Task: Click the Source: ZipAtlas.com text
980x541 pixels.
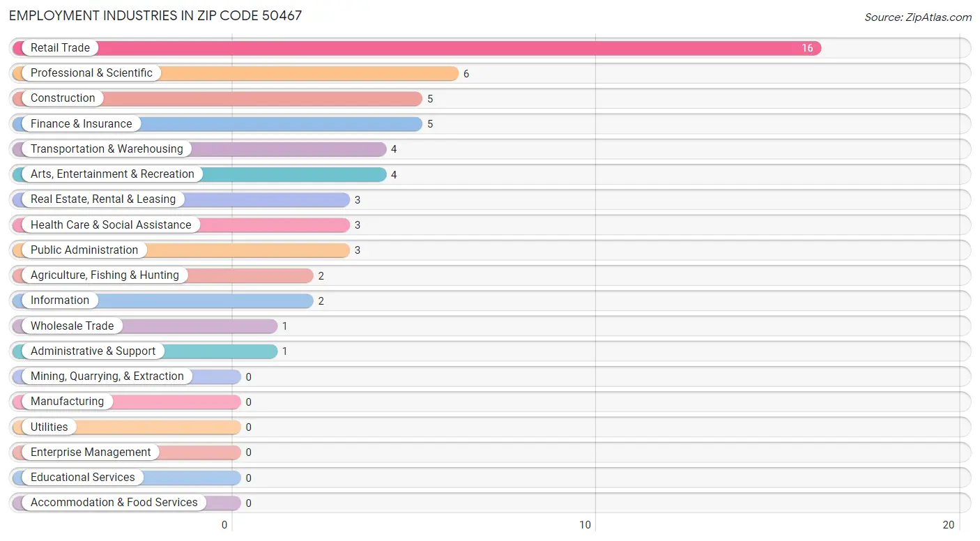Action: tap(918, 17)
